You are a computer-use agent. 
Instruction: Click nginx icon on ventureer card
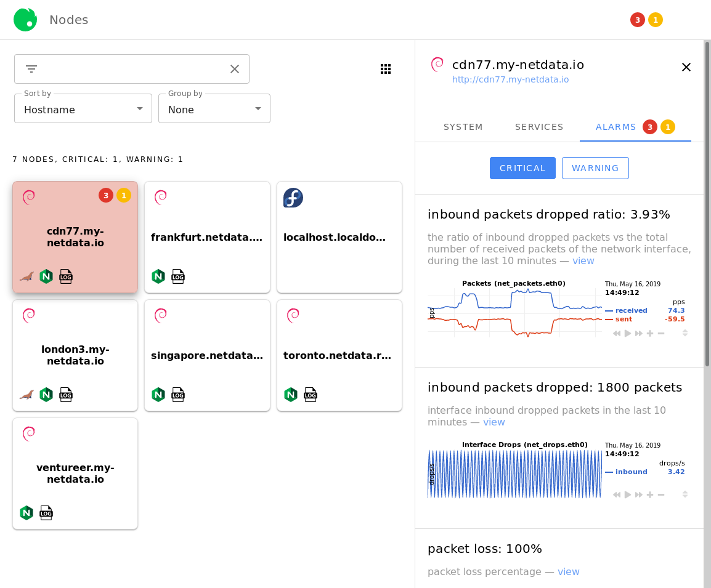pos(26,513)
